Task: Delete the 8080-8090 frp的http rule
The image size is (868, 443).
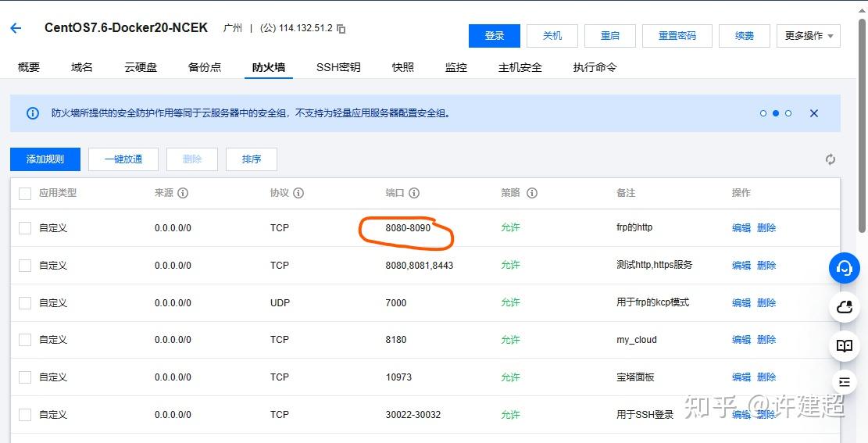Action: 766,227
